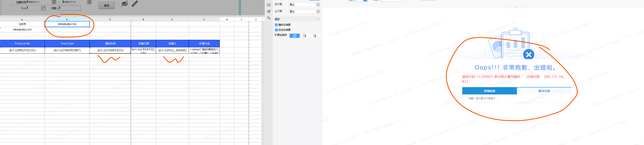Screen dimensions: 644x145
Task: Select cell B1 with =UNIQUEARRAY(D6)
Action: [67, 24]
